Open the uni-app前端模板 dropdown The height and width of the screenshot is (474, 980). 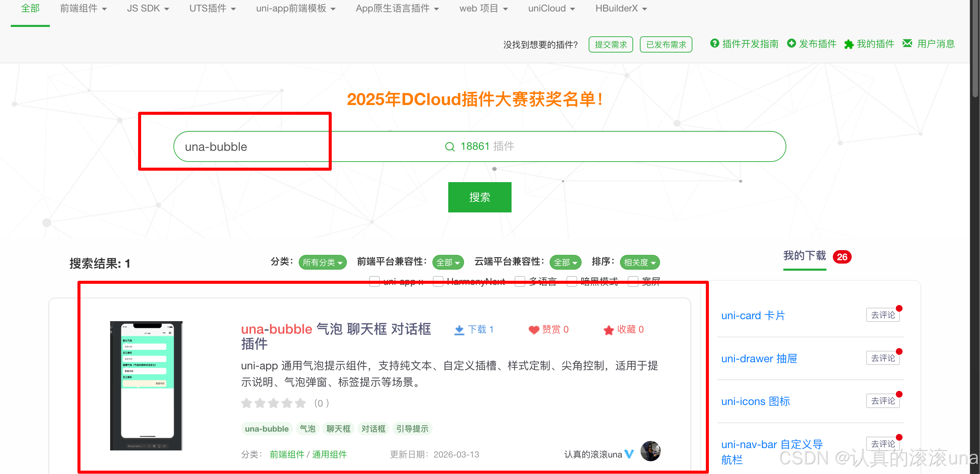(x=296, y=8)
